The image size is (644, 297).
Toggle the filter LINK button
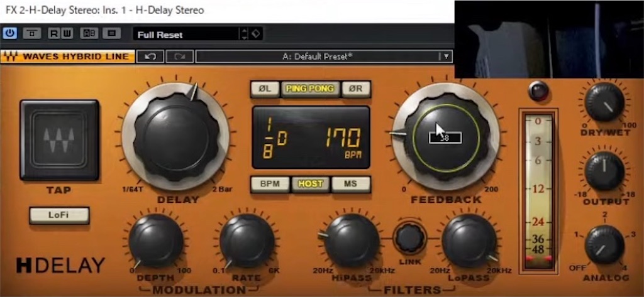(x=409, y=239)
